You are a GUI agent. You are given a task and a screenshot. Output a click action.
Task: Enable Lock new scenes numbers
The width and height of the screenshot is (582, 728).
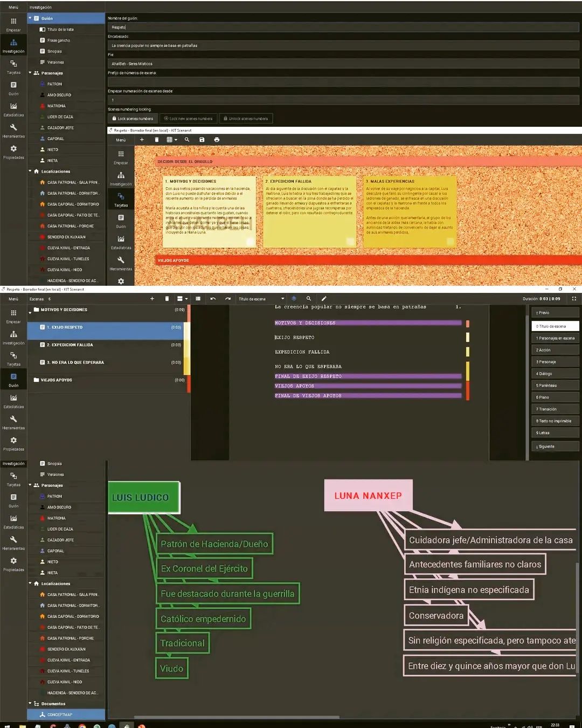(x=188, y=119)
